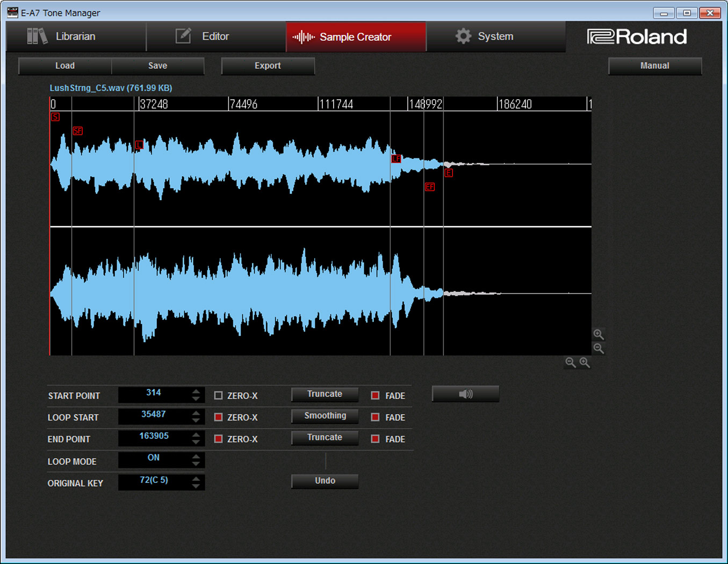Zoom out vertically on the waveform
The height and width of the screenshot is (564, 728).
click(599, 349)
